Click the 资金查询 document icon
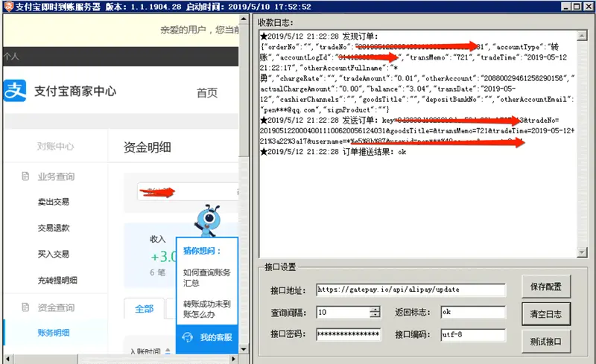Screen dimensions: 596x364 coord(25,307)
